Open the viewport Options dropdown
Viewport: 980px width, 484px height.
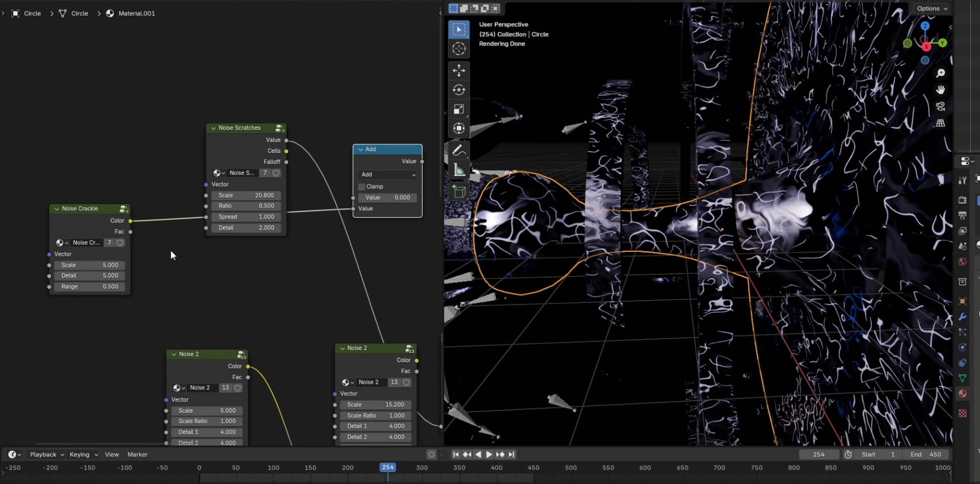point(932,9)
